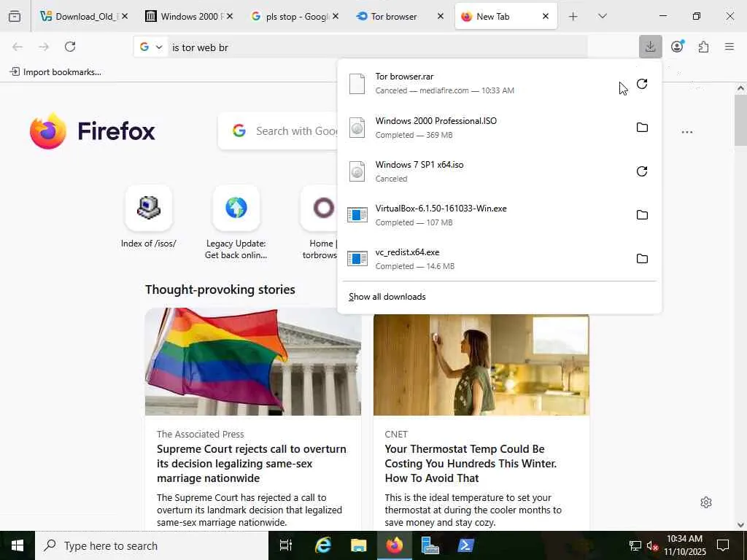Close the Tor browser tab
This screenshot has width=747, height=560.
point(441,16)
